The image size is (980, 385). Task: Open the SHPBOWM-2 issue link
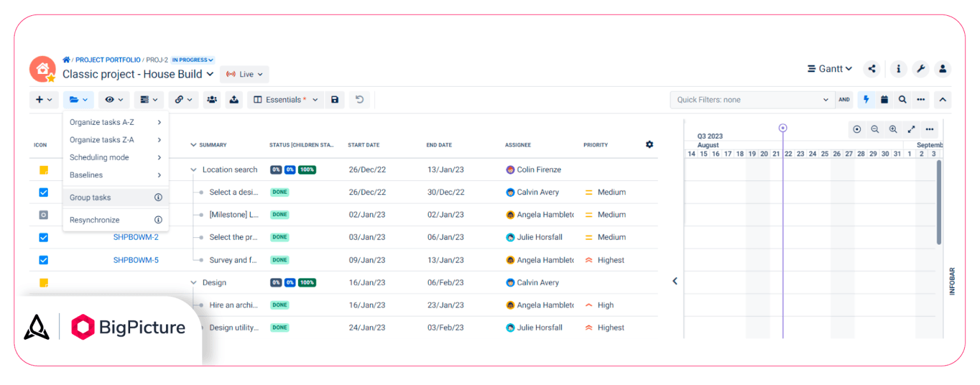pos(136,237)
